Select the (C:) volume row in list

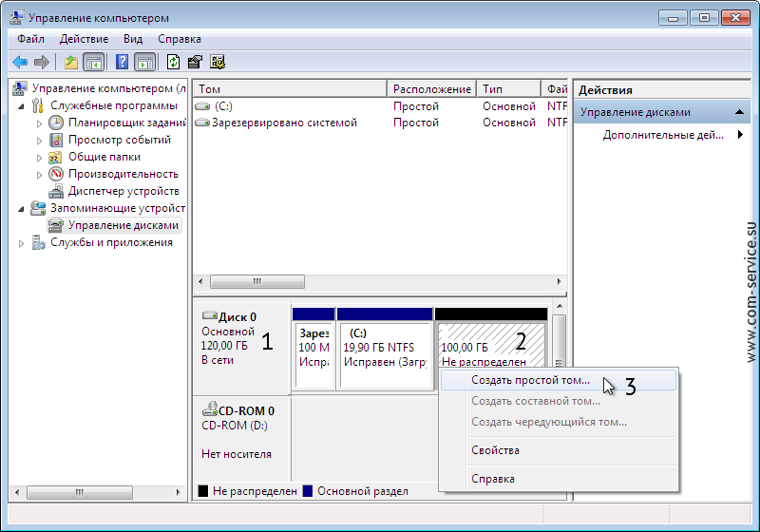coord(380,106)
